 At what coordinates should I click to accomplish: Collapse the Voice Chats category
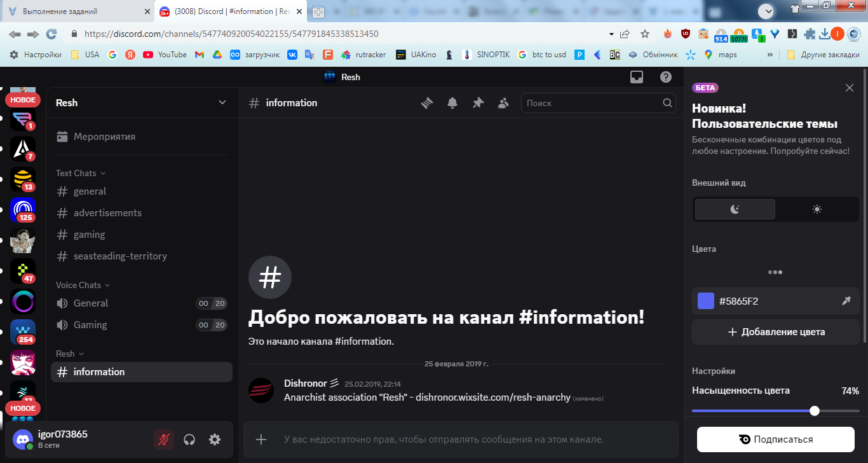[x=83, y=285]
